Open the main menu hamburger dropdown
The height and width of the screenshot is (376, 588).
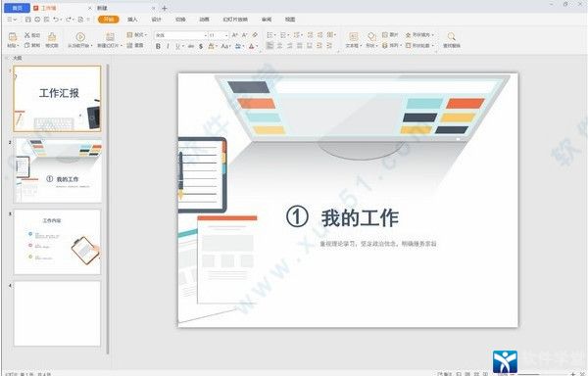[12, 20]
